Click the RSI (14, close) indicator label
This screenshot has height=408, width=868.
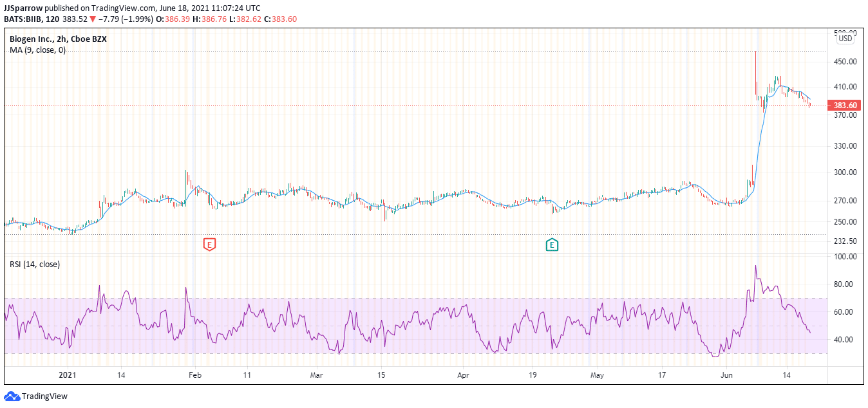[35, 264]
